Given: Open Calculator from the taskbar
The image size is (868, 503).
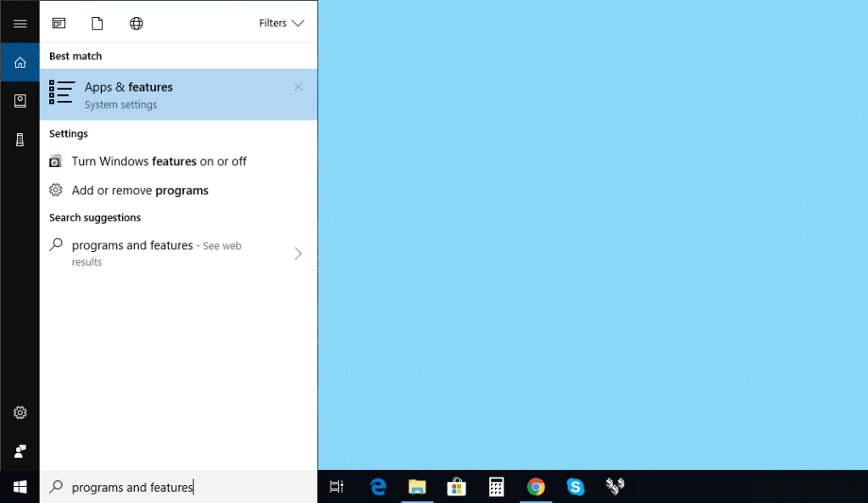Looking at the screenshot, I should tap(496, 487).
